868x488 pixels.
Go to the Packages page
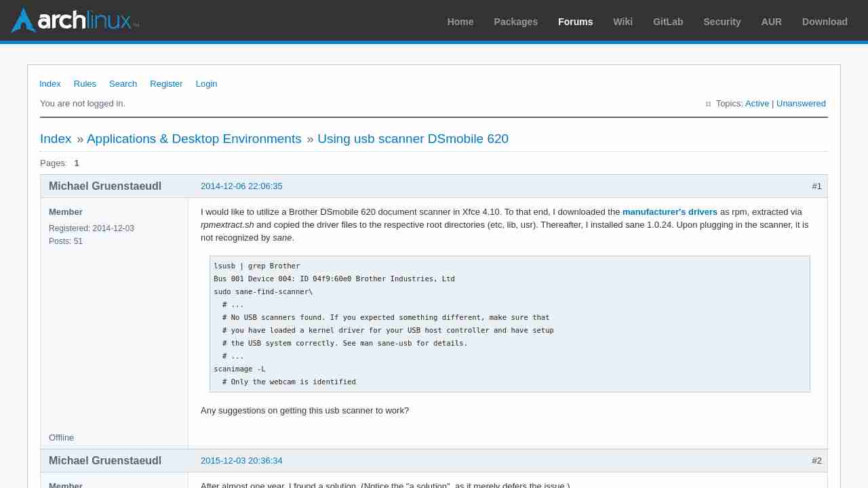coord(515,22)
